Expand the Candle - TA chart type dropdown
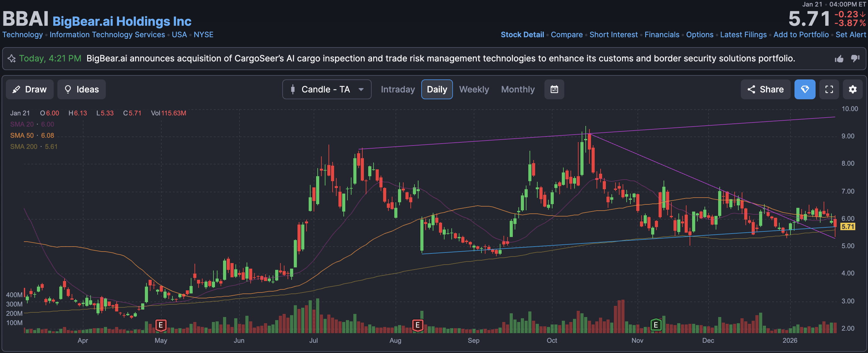This screenshot has height=353, width=868. point(327,89)
